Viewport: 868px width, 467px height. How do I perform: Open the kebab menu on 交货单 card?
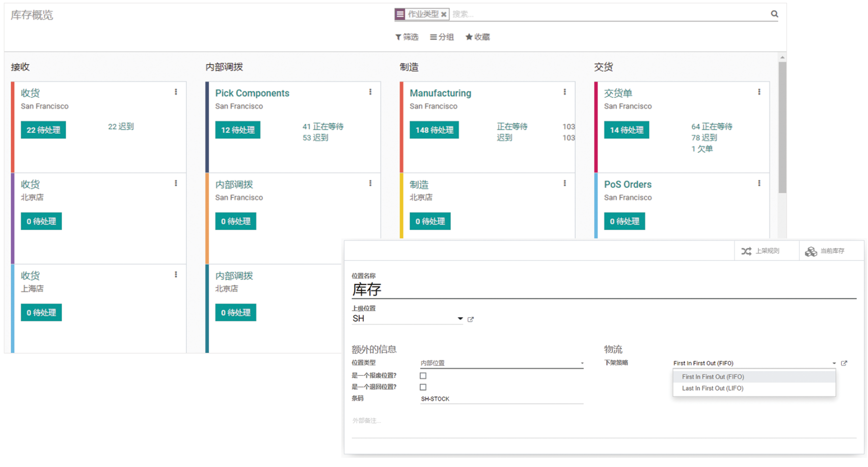[x=759, y=92]
